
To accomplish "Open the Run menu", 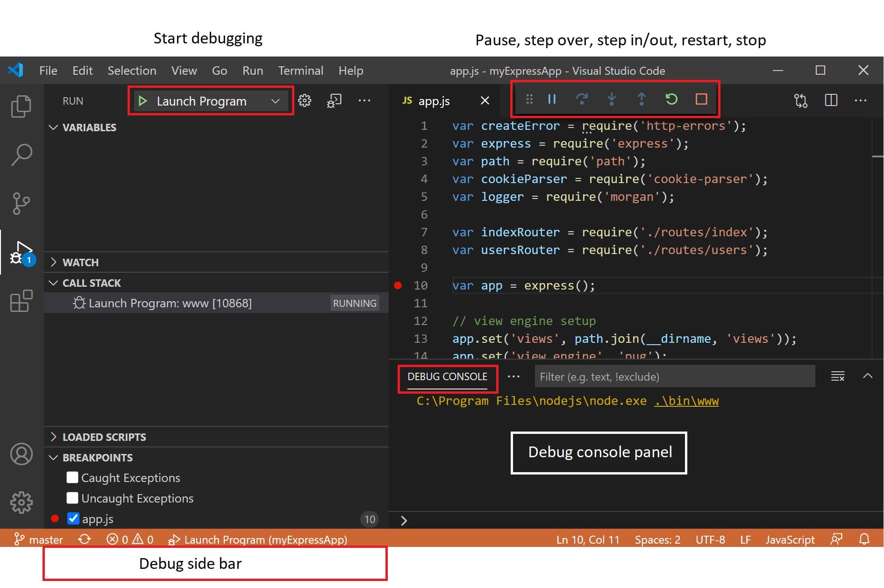I will pos(252,71).
